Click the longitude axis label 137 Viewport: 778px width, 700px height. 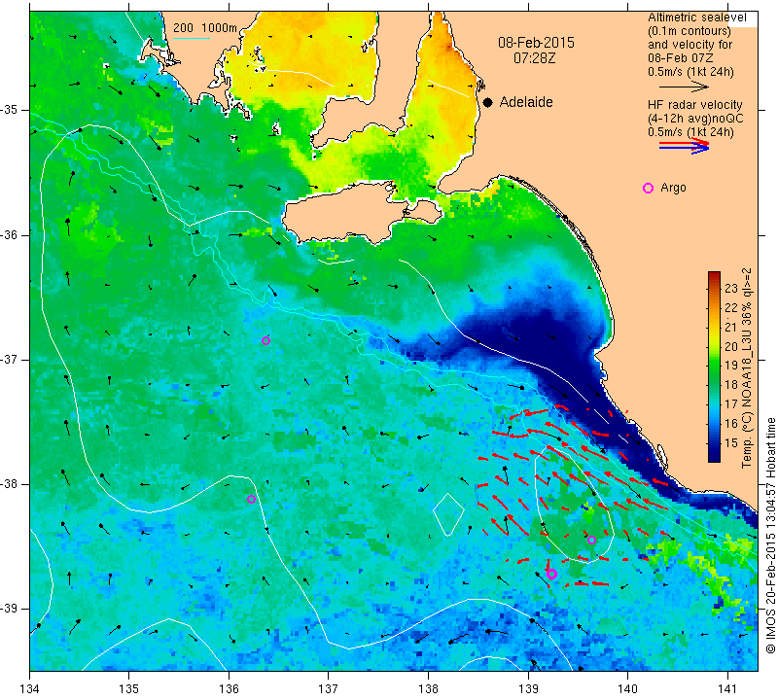point(329,689)
